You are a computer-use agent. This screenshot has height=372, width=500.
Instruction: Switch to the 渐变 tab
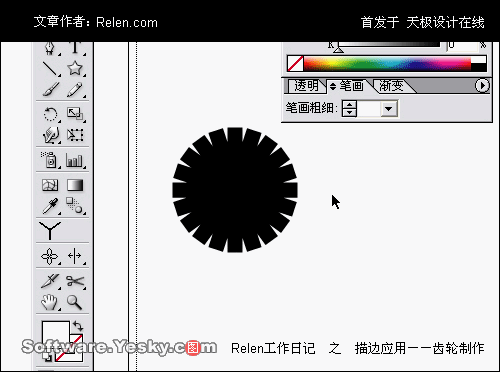pos(391,86)
